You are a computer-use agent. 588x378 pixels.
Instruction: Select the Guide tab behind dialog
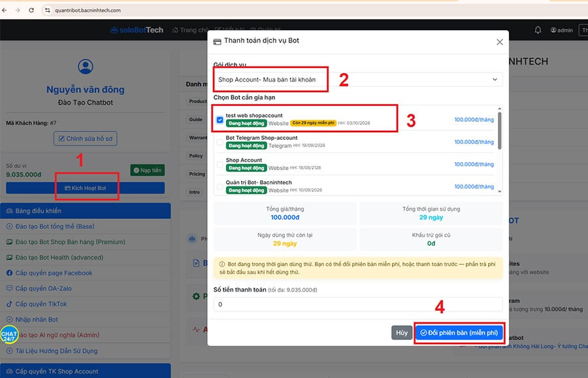click(196, 120)
